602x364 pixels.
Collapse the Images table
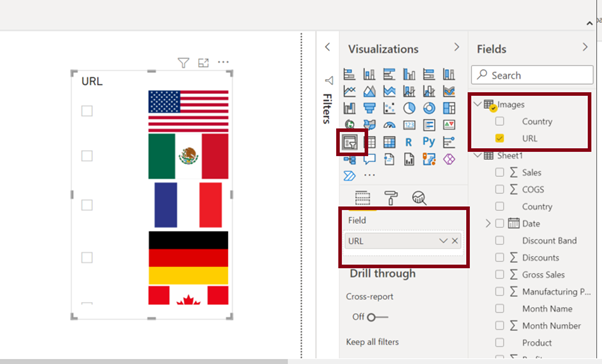(478, 104)
